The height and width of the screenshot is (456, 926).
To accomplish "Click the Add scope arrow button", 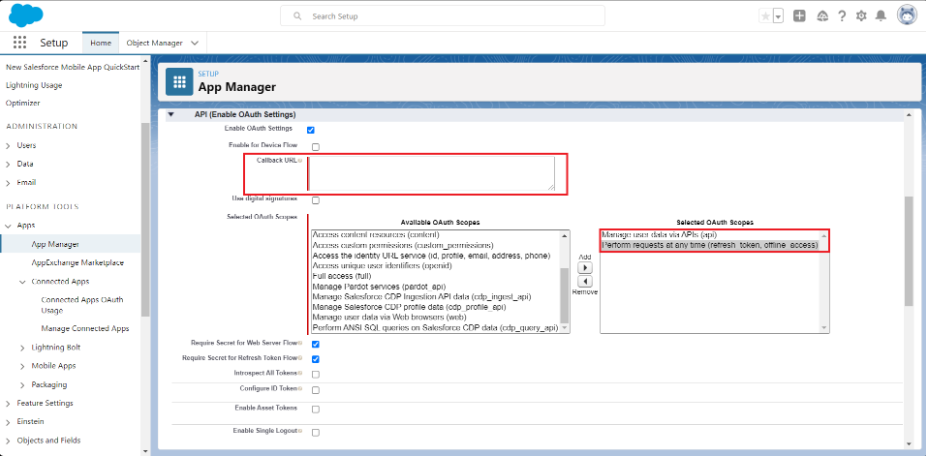I will tap(584, 268).
